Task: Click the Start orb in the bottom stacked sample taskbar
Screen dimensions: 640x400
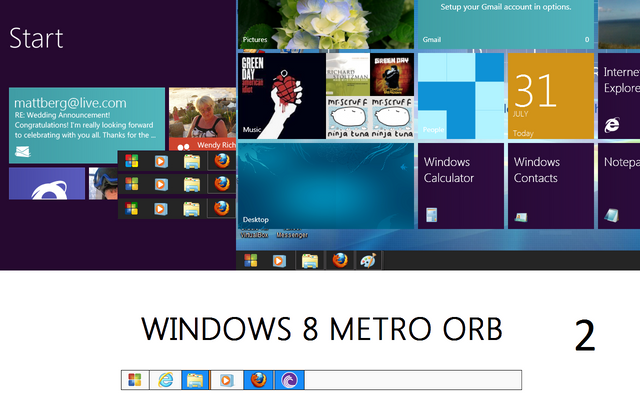Action: pos(131,209)
